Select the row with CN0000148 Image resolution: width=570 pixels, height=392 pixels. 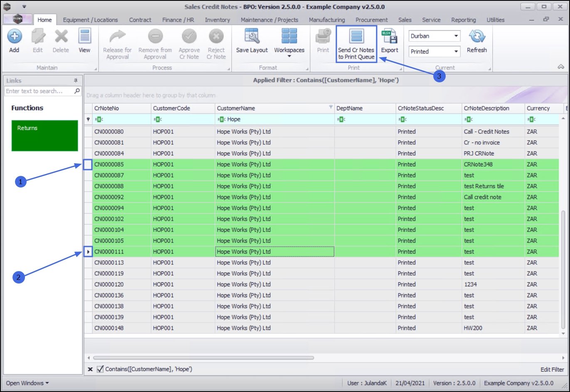pos(321,328)
